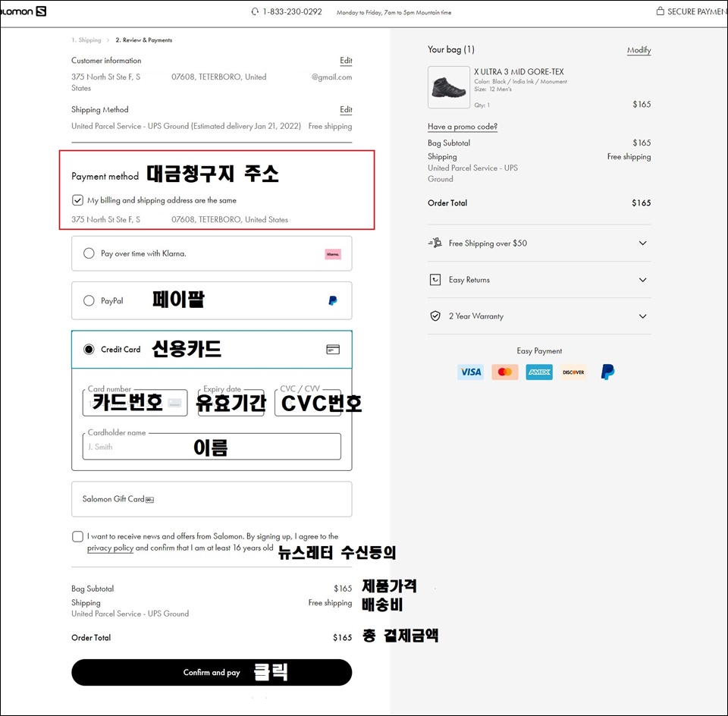
Task: Toggle billing and shipping address same checkbox
Action: point(77,200)
